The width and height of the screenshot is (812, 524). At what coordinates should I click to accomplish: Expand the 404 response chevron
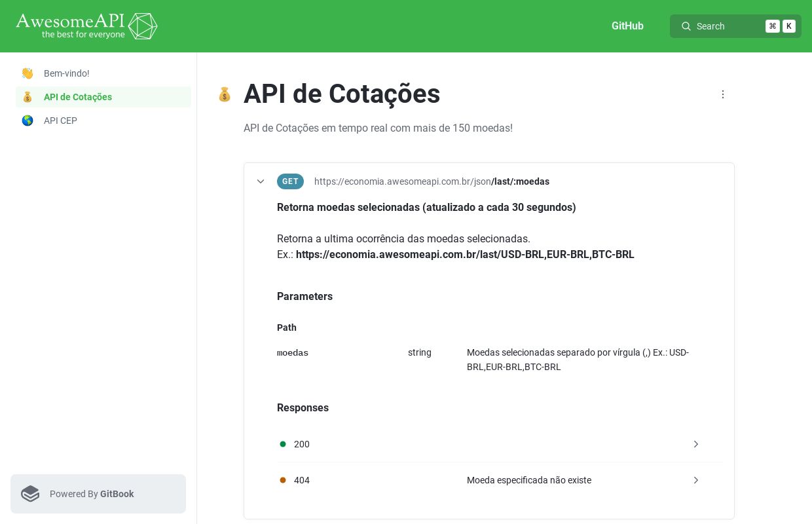(696, 480)
